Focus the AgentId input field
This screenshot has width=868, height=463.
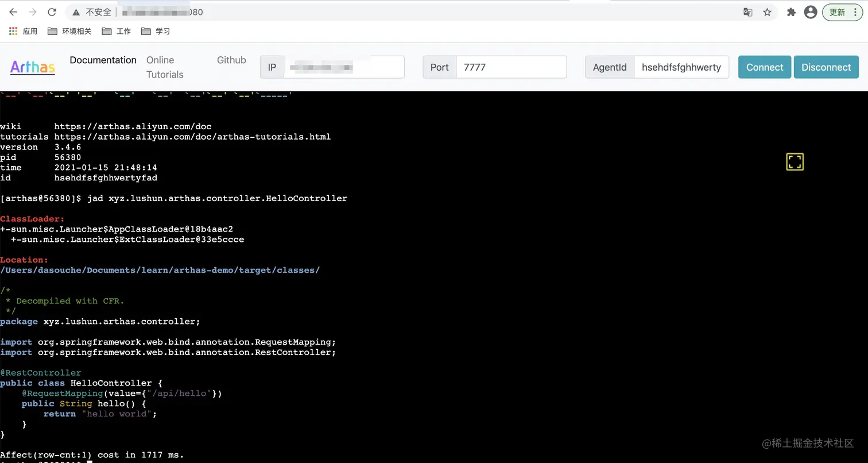[681, 67]
